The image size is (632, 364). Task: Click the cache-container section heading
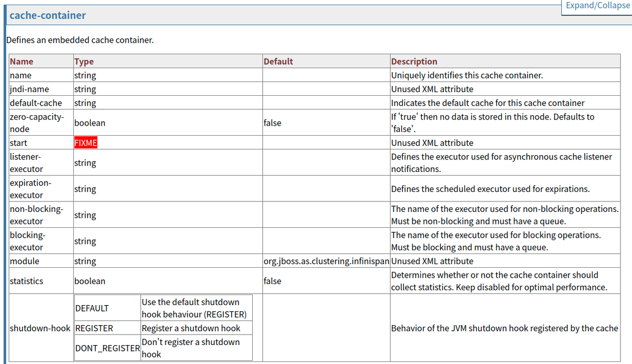(x=47, y=15)
